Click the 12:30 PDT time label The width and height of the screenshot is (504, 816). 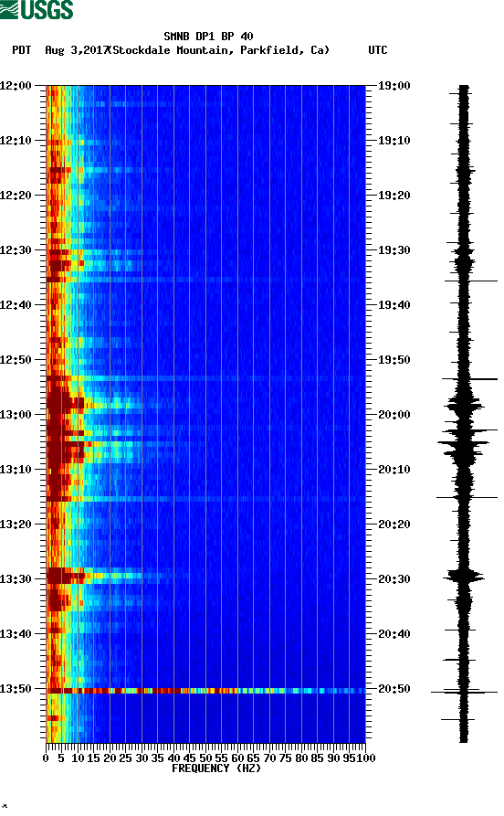point(16,249)
